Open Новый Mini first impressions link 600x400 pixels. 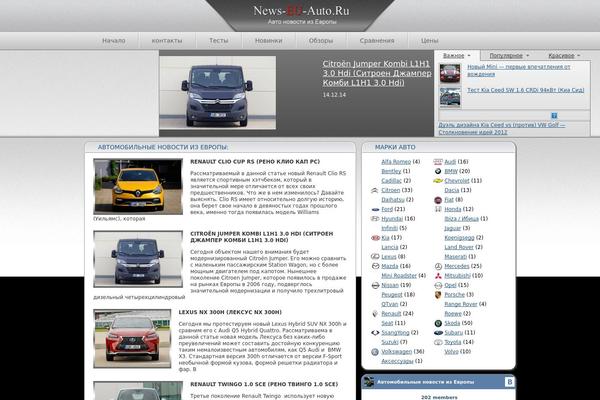pyautogui.click(x=518, y=70)
